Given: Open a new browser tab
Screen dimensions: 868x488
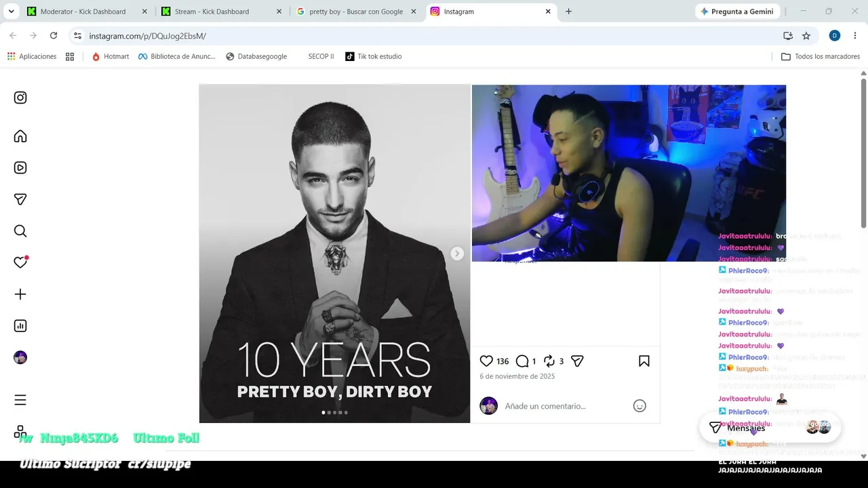Looking at the screenshot, I should pyautogui.click(x=568, y=12).
